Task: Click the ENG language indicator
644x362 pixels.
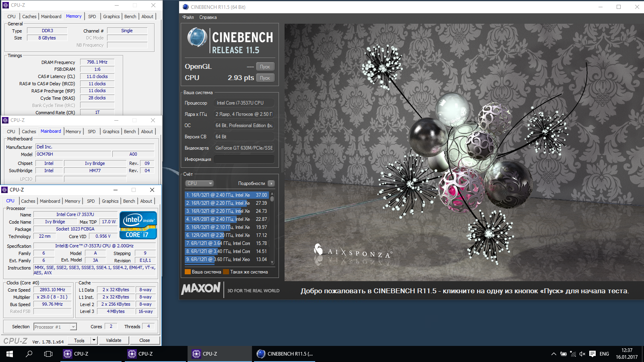Action: coord(604,354)
